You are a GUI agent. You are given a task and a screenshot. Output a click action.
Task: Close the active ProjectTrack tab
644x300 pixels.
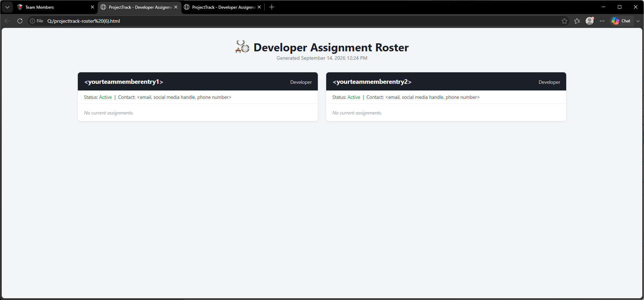coord(176,7)
